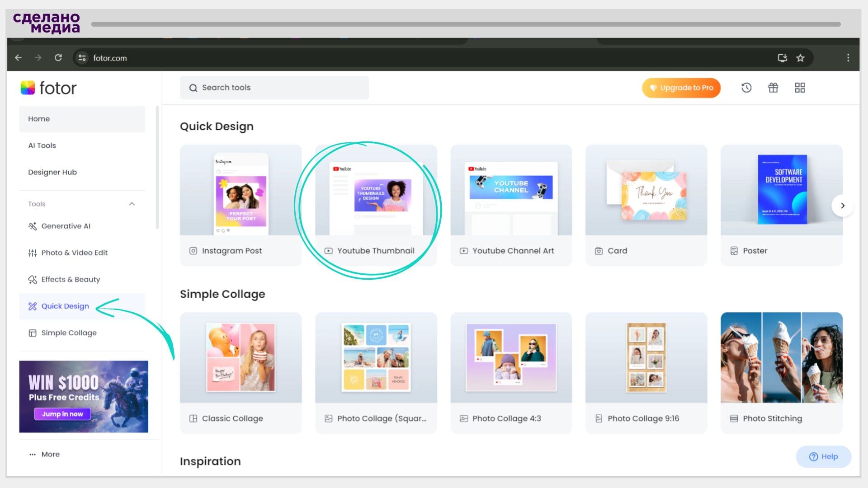
Task: Click the Help button
Action: (x=823, y=456)
